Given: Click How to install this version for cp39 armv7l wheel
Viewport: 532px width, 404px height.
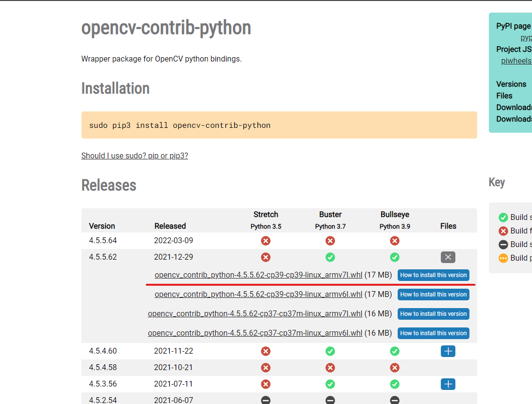Looking at the screenshot, I should point(433,275).
